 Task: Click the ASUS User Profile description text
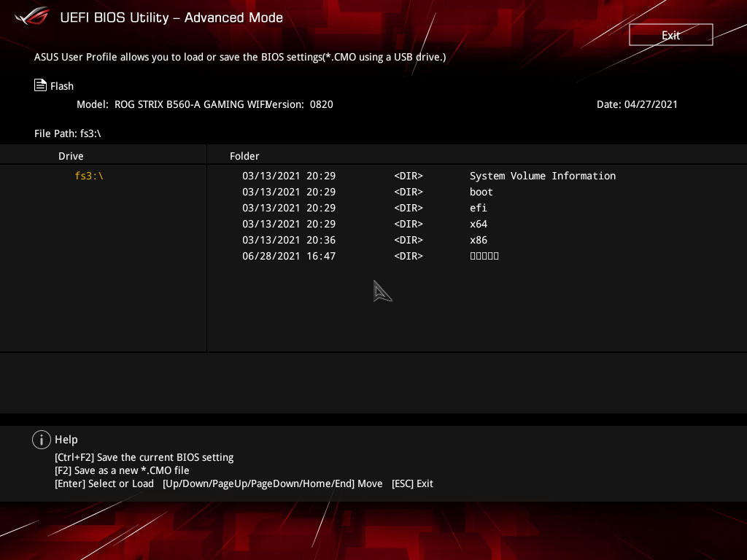pyautogui.click(x=240, y=57)
